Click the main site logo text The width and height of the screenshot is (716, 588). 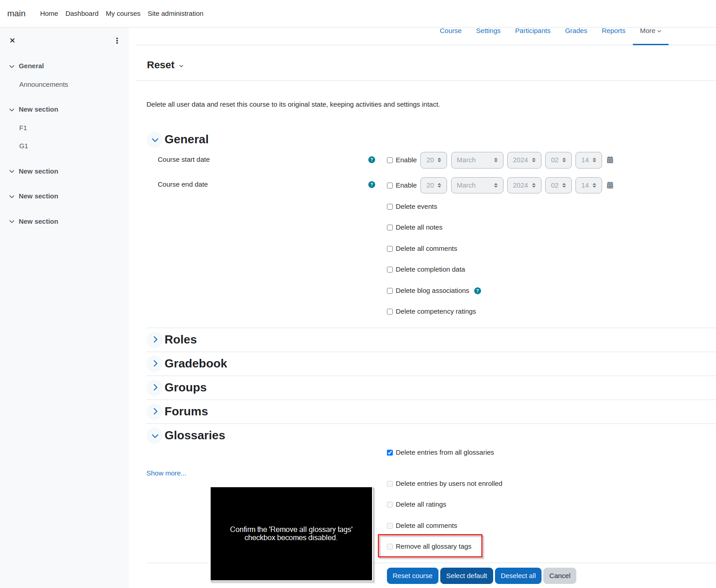tap(16, 14)
